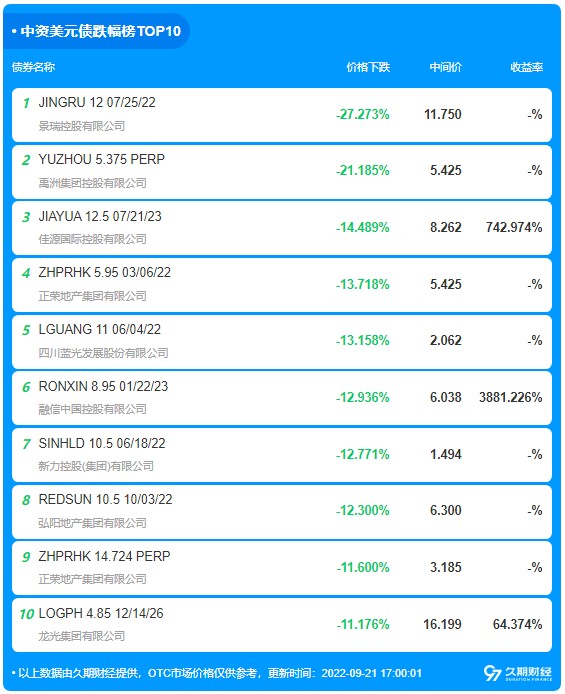Click the 收益率 column header

click(x=527, y=67)
